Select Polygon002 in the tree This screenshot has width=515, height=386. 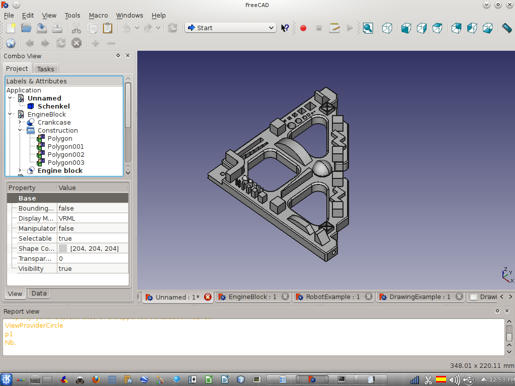point(66,154)
